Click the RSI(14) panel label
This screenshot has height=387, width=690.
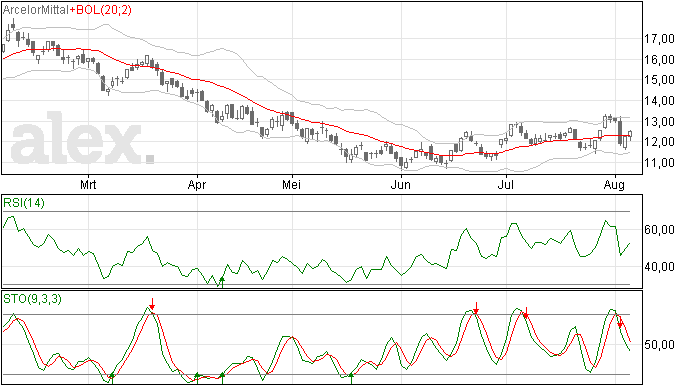(x=24, y=203)
